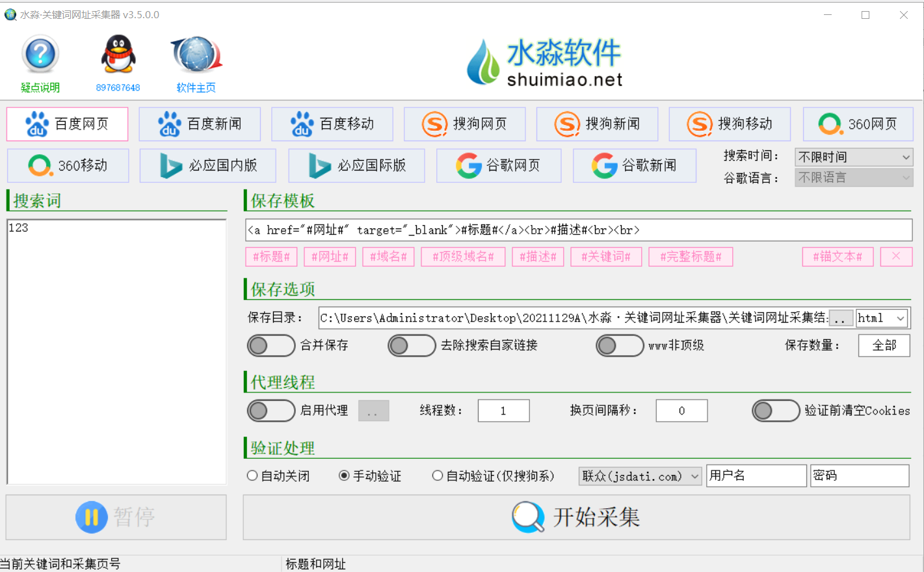This screenshot has width=924, height=572.
Task: Choose the 360移动 engine button
Action: pyautogui.click(x=68, y=166)
